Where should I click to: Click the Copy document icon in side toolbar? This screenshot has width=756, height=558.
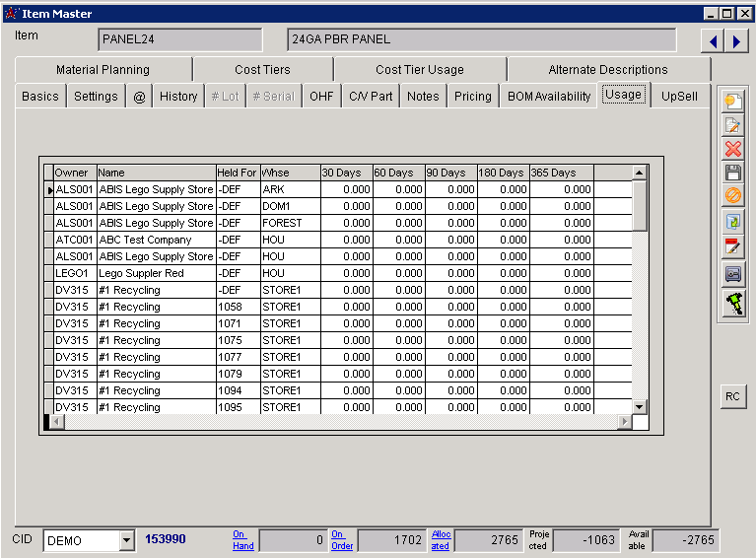coord(732,222)
